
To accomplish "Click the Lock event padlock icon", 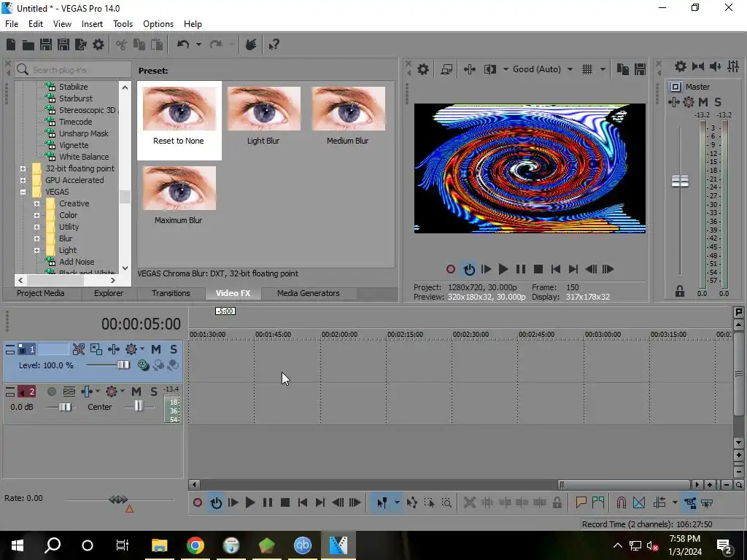I will pos(557,502).
